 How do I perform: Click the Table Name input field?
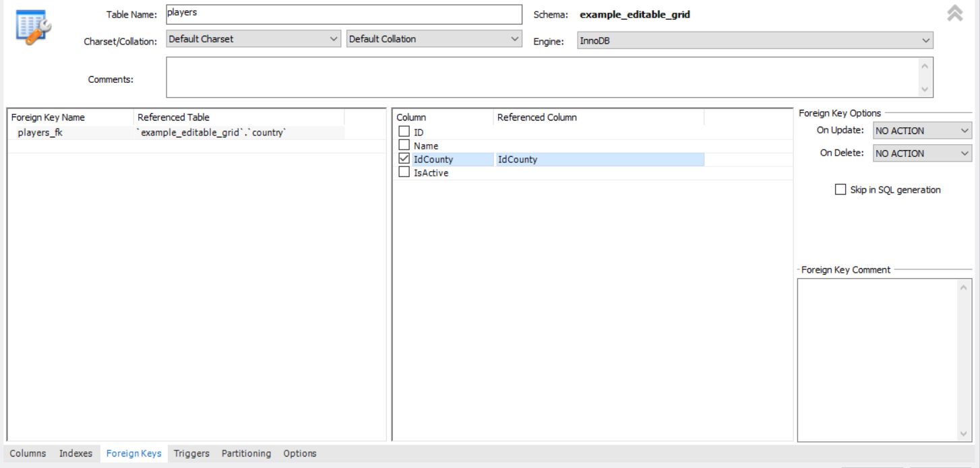coord(344,14)
